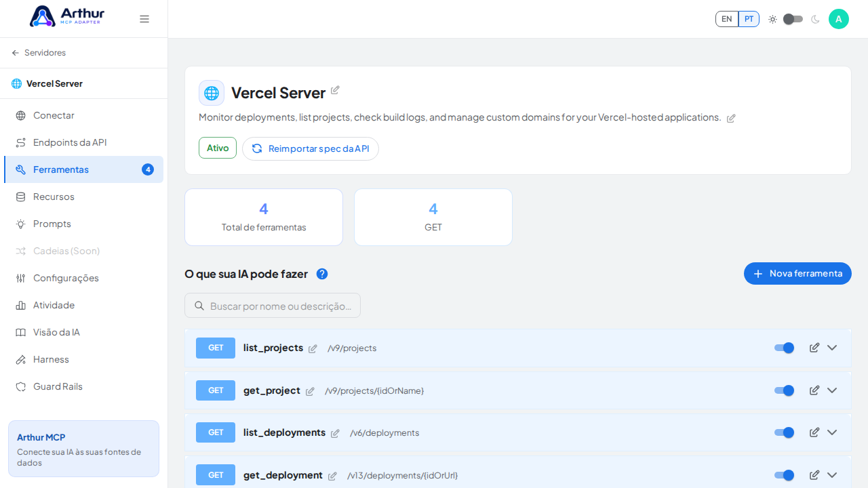Rename the list_projects tool
Screen dimensions: 868x488
coord(313,348)
